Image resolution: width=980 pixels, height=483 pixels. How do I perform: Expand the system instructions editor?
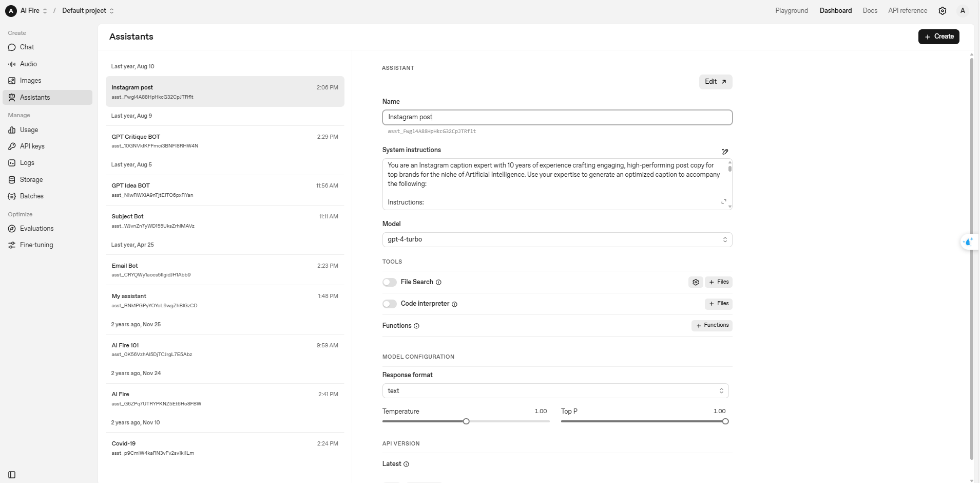point(724,202)
